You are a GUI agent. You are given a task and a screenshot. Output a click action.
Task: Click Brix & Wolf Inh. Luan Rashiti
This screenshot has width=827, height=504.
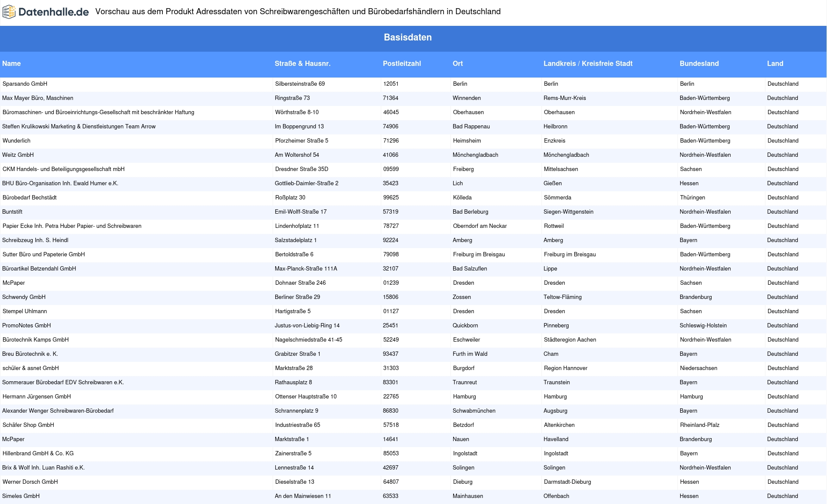44,468
